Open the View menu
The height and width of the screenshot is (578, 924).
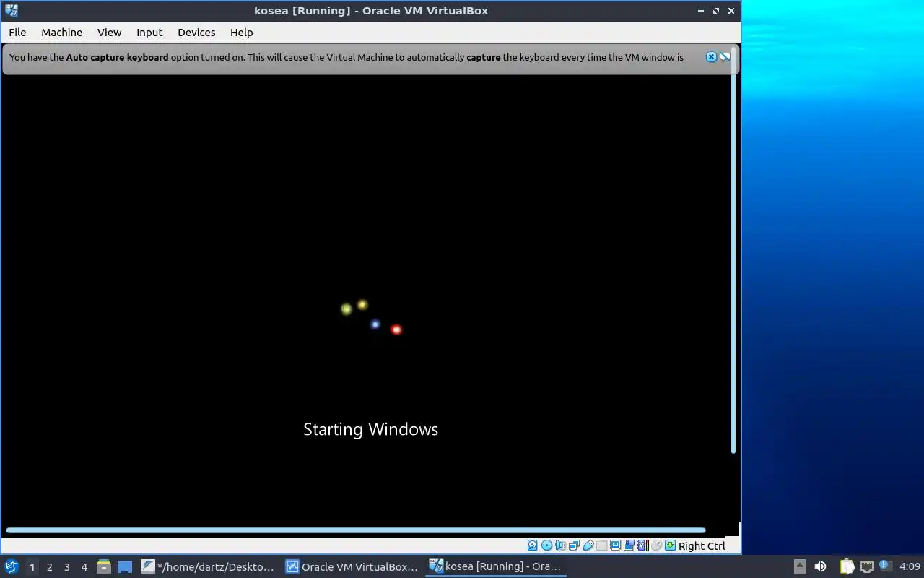[x=110, y=32]
